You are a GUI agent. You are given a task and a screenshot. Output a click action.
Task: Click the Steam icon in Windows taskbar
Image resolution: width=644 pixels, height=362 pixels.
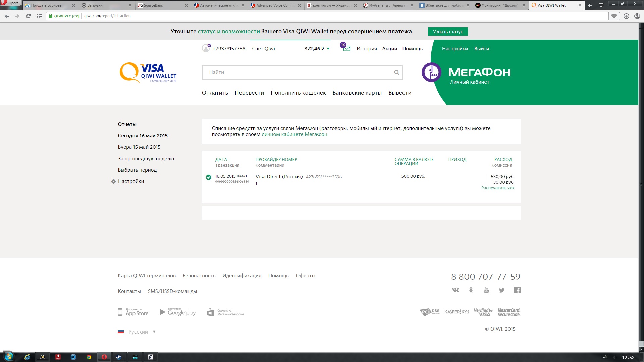point(118,357)
